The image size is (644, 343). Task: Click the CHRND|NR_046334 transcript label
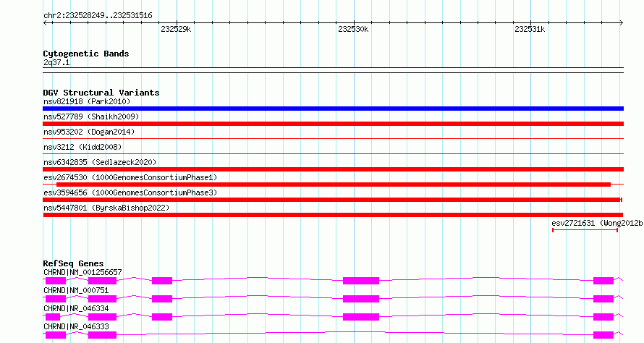(76, 308)
